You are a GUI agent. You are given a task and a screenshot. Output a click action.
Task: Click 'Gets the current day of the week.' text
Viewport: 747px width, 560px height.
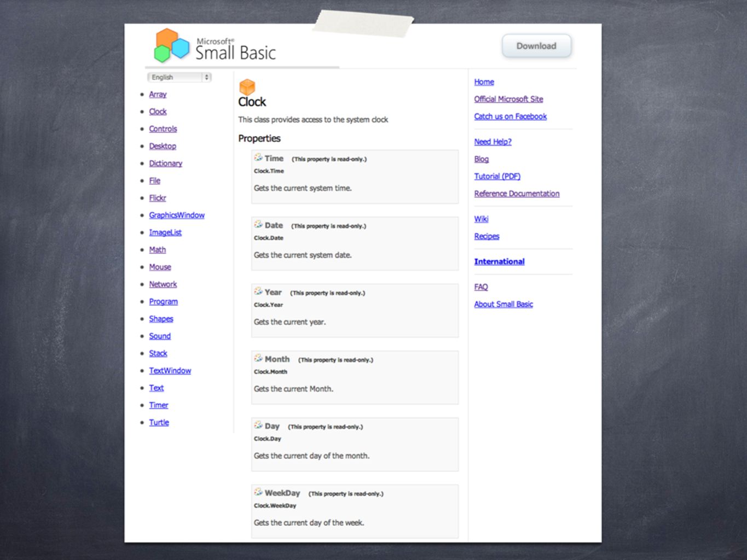click(x=309, y=523)
